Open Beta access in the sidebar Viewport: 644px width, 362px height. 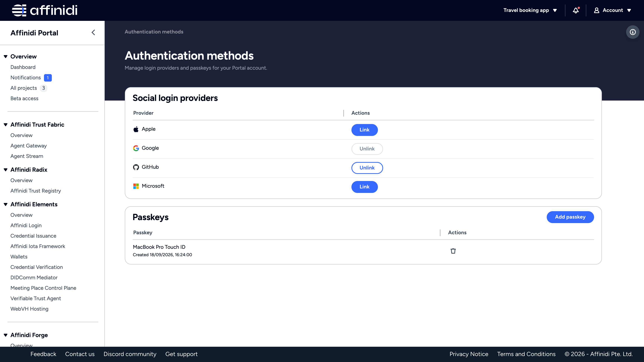(x=24, y=99)
